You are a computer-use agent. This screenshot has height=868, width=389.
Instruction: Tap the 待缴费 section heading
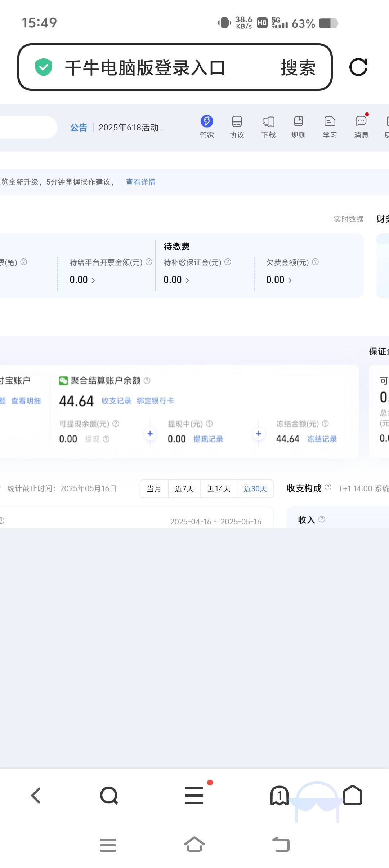[177, 246]
